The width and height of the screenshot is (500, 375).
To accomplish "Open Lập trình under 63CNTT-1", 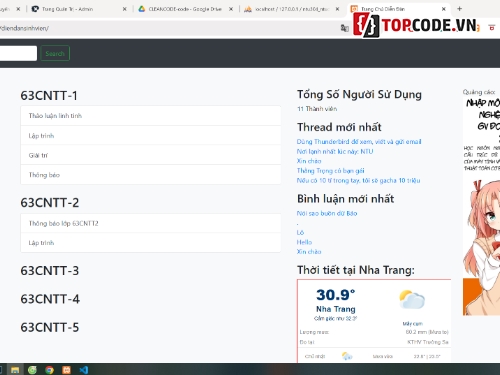I will pyautogui.click(x=151, y=136).
